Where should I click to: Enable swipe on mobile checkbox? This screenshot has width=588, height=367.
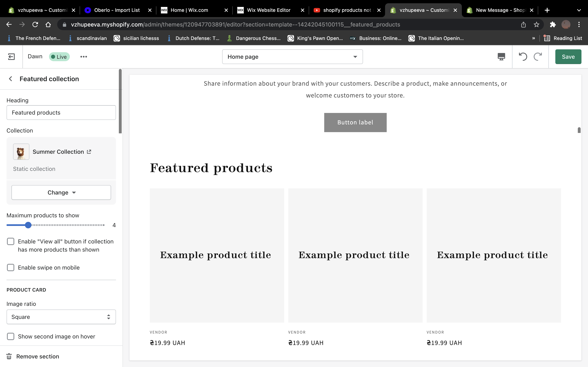pyautogui.click(x=11, y=267)
